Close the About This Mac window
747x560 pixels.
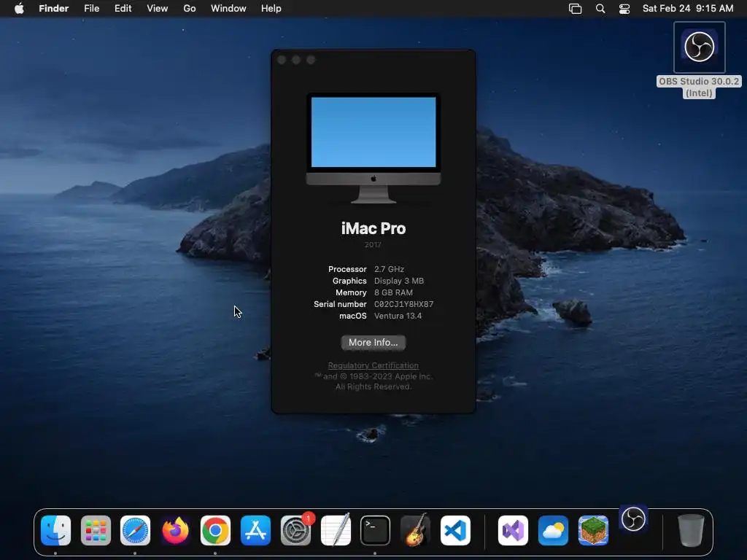pos(282,60)
